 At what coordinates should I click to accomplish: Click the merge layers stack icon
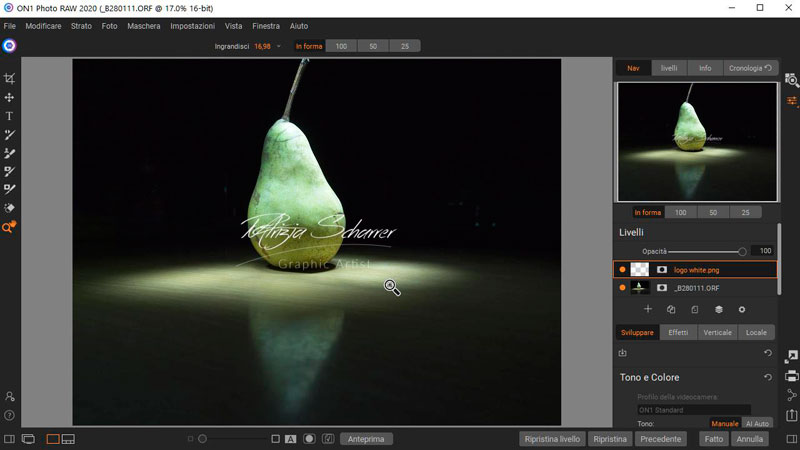click(x=718, y=309)
